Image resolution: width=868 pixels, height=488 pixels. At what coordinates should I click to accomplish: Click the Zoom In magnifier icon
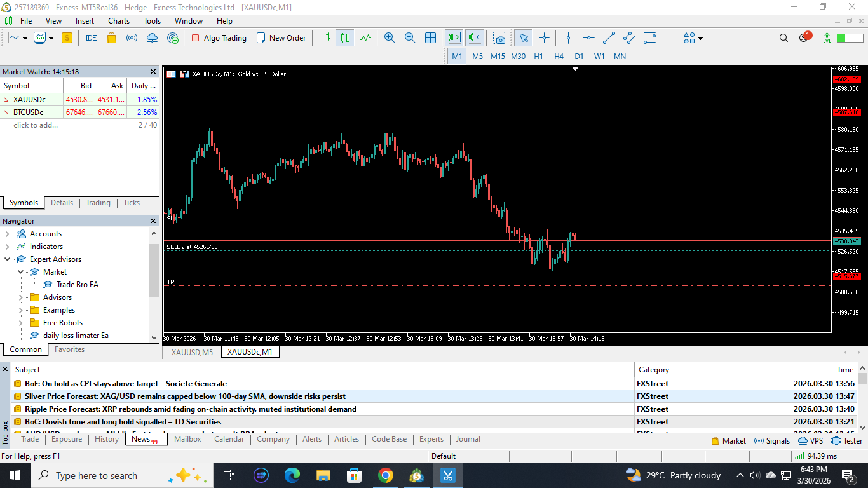(x=390, y=38)
